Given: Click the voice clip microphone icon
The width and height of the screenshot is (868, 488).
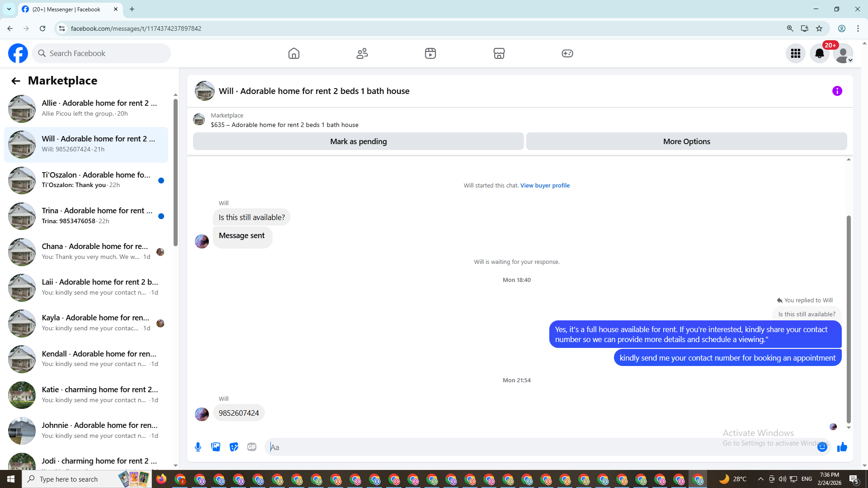Looking at the screenshot, I should (x=198, y=447).
